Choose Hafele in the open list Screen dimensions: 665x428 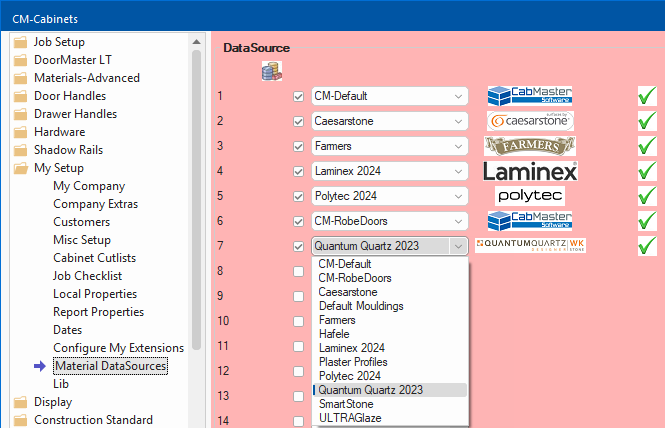(336, 334)
